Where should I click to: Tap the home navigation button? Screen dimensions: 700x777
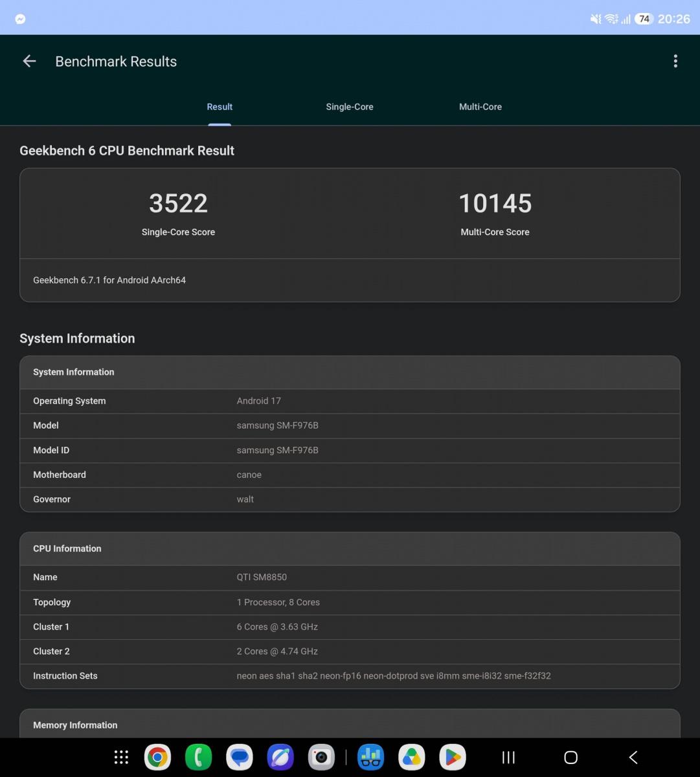click(570, 757)
